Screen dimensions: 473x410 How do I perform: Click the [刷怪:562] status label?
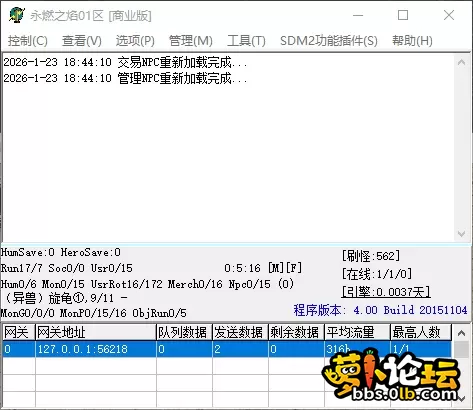coord(371,256)
